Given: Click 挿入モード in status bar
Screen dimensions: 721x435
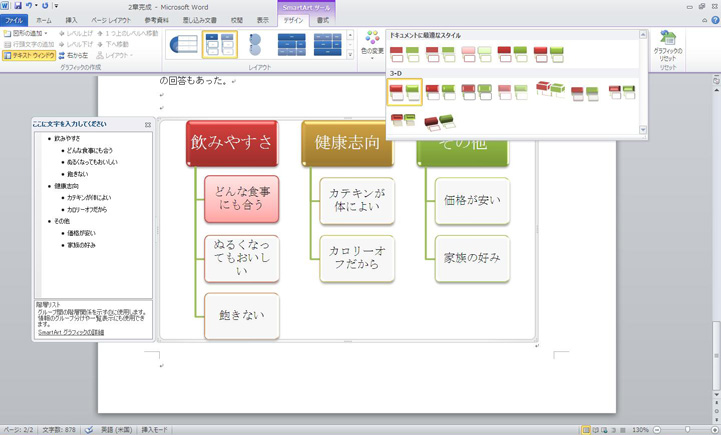Looking at the screenshot, I should (x=154, y=429).
